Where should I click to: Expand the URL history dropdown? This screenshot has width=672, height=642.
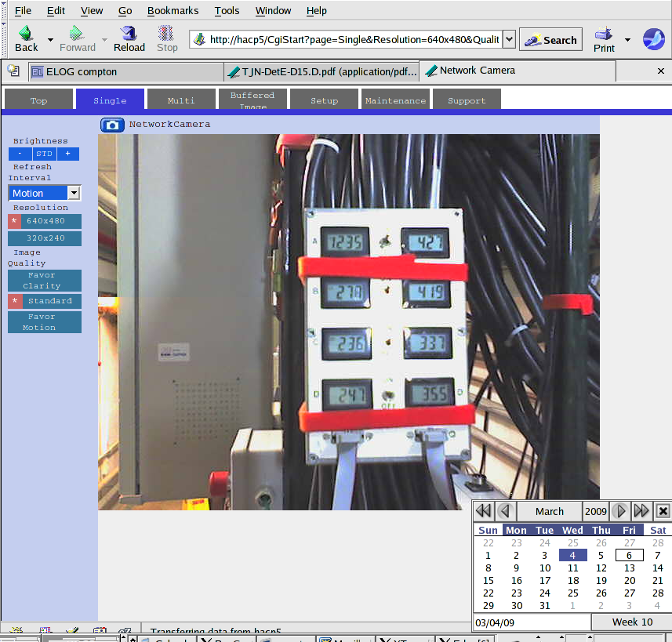tap(509, 40)
